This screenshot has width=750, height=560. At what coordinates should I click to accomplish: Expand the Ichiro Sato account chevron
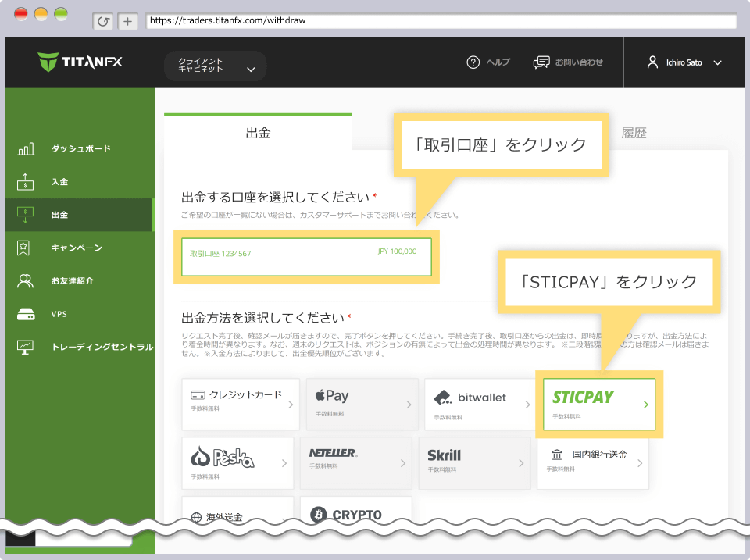tap(717, 62)
